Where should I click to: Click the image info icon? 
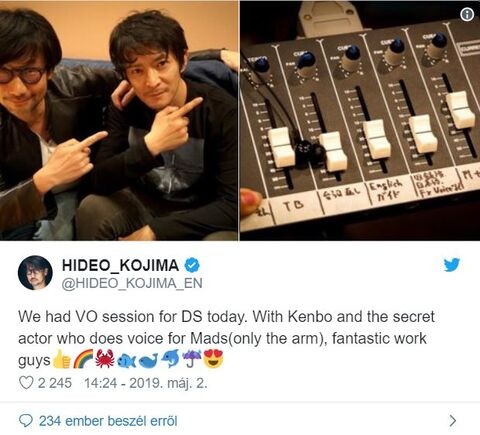pos(467,14)
